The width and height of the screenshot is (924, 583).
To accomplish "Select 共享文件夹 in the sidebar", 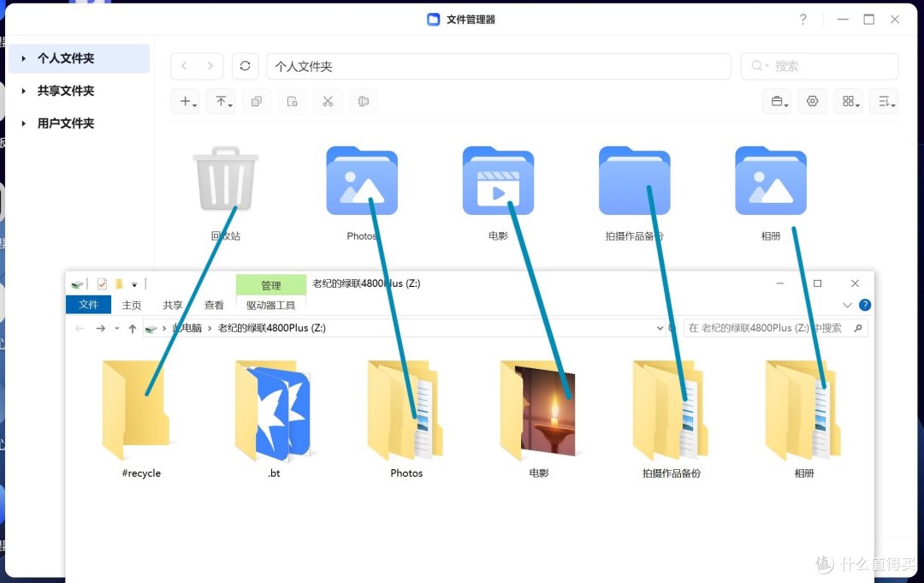I will (x=65, y=91).
